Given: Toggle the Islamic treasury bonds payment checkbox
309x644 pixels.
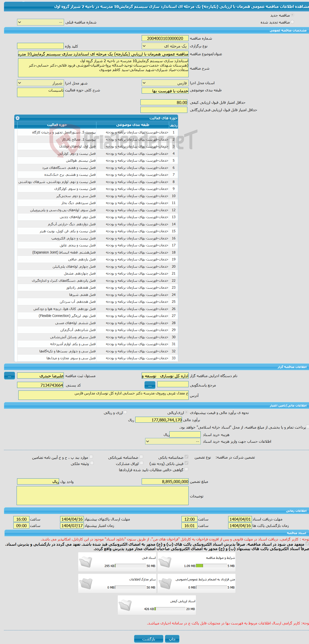Looking at the screenshot, I should point(308,427).
